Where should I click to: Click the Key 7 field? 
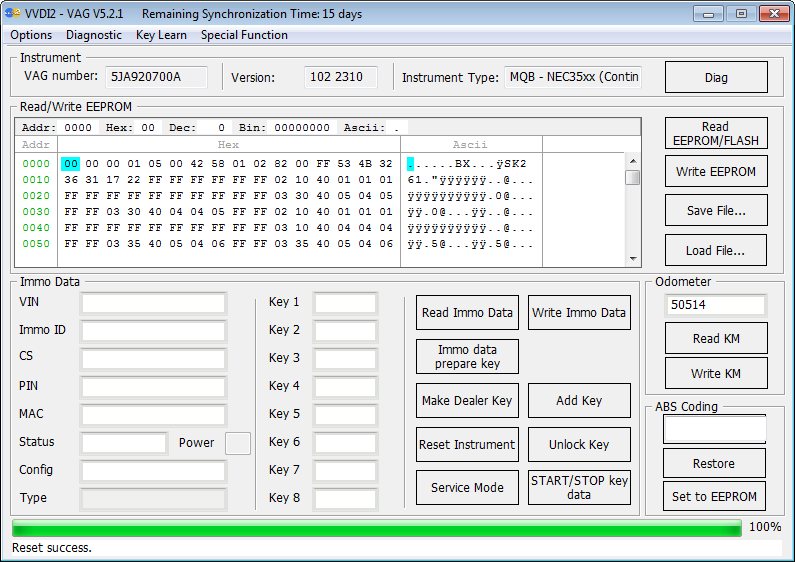345,471
